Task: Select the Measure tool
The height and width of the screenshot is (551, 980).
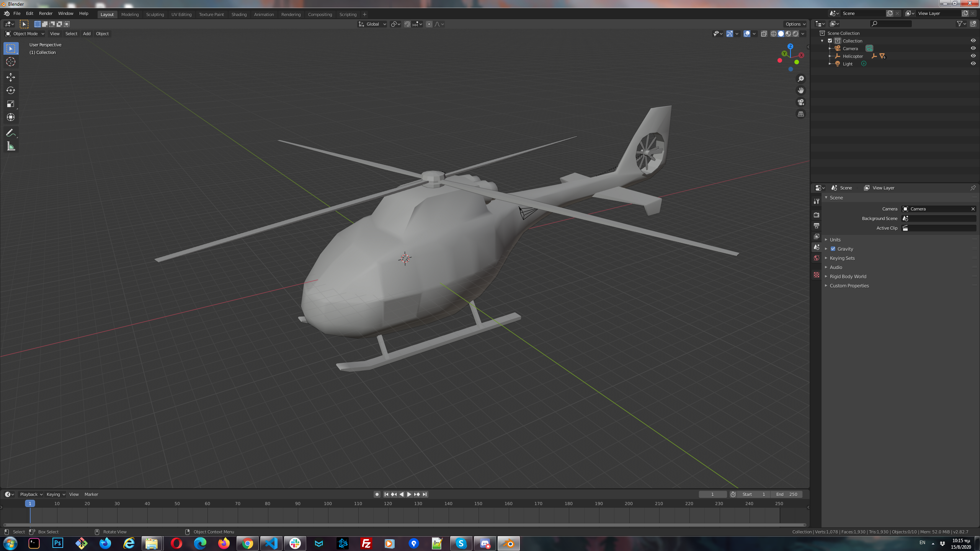Action: (11, 146)
